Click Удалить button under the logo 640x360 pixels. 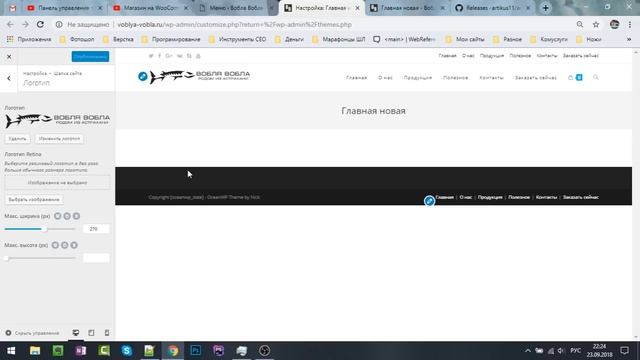tap(18, 139)
